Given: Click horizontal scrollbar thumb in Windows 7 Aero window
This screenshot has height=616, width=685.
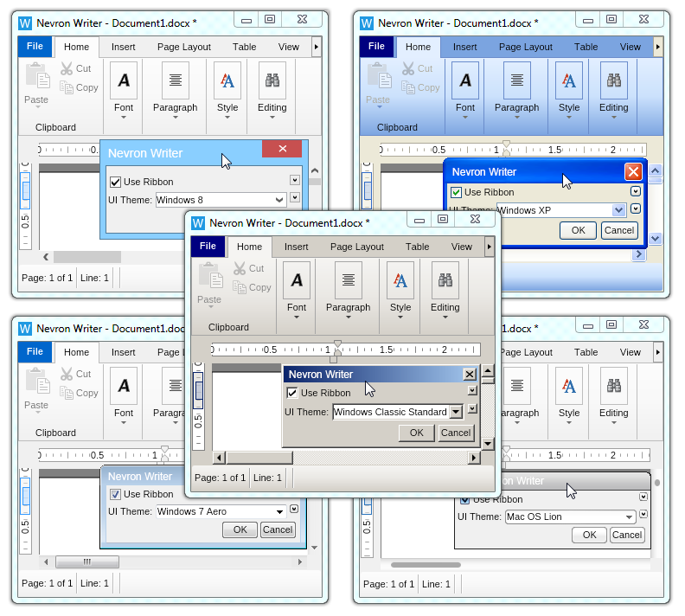Looking at the screenshot, I should coord(87,561).
